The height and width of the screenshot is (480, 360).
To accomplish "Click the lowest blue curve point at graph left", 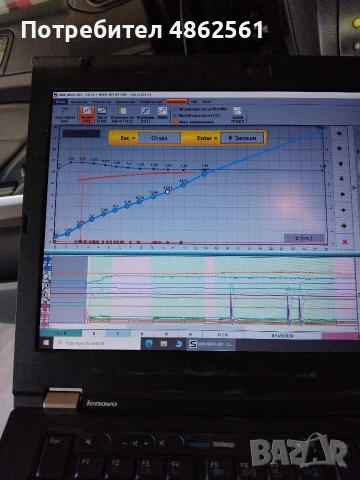I will (56, 236).
